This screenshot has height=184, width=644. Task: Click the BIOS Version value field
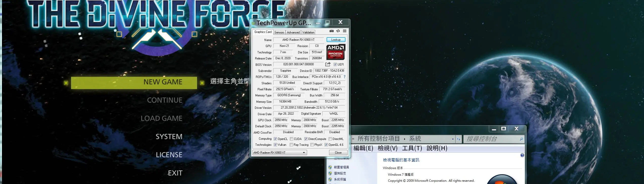click(298, 64)
